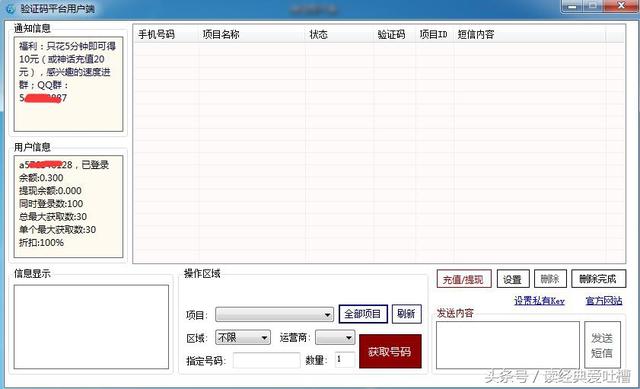The image size is (640, 389).
Task: Visit the 官方网站 link
Action: click(604, 301)
